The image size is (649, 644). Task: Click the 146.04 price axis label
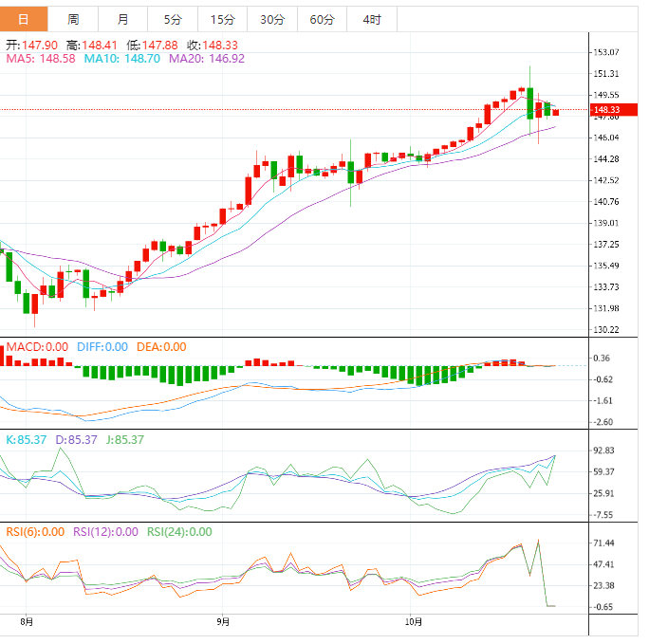(x=606, y=138)
